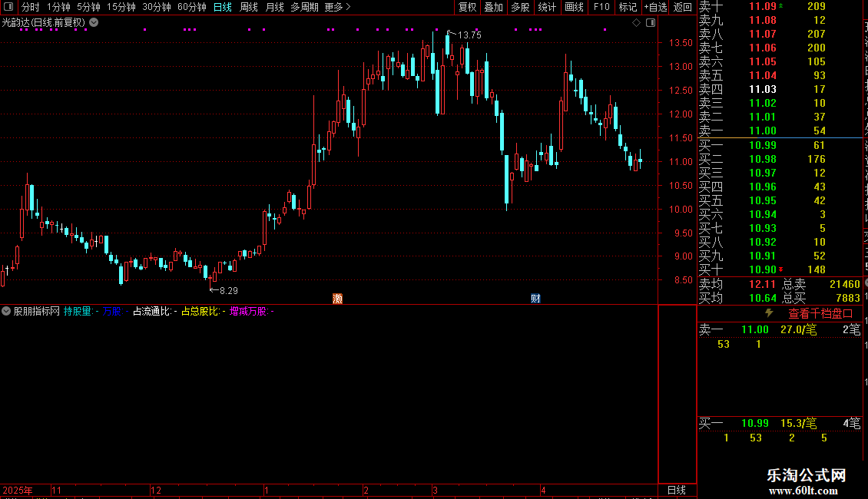Select the 卖五 11.04 order row
Viewport: 868px width, 499px height.
[780, 76]
